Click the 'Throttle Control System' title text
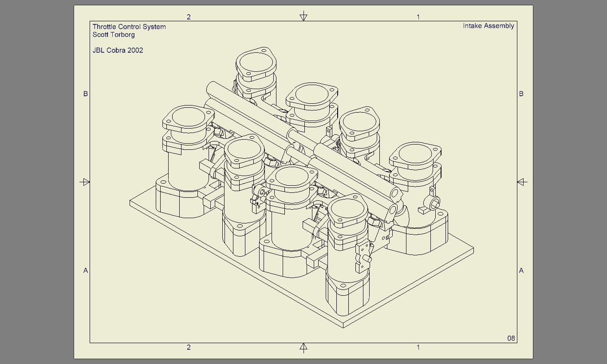607x364 pixels. (x=129, y=27)
